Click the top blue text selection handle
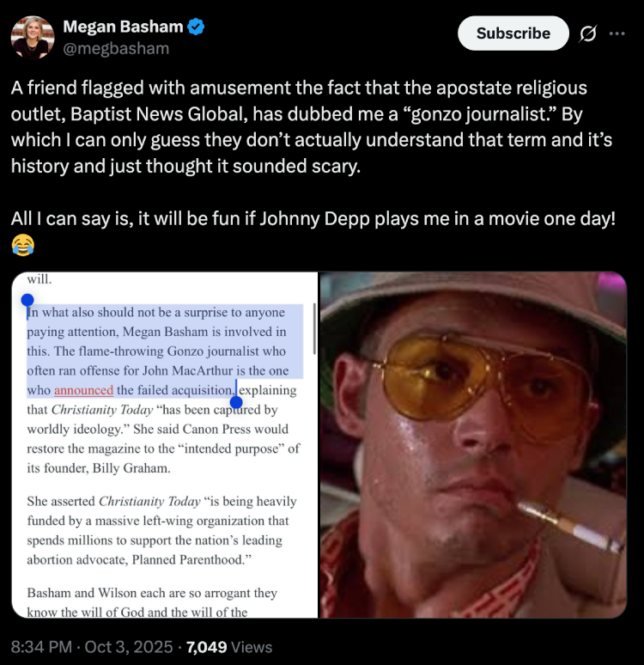 click(x=27, y=300)
